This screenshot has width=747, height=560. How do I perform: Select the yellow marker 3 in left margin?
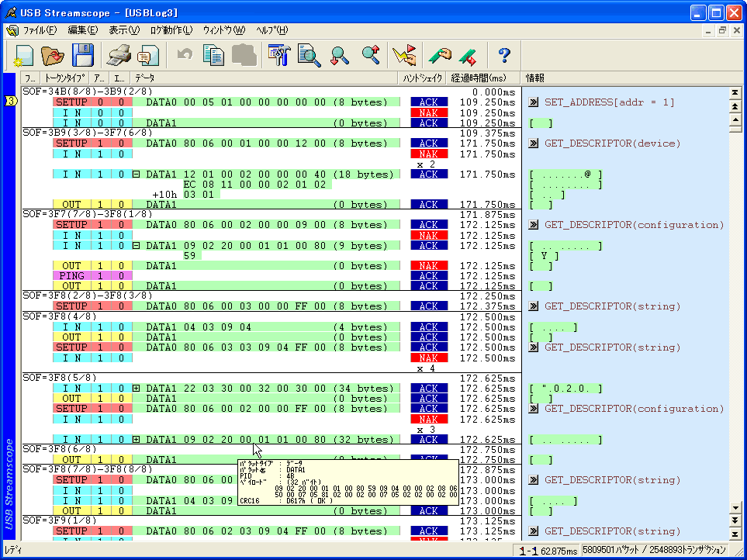[x=11, y=101]
